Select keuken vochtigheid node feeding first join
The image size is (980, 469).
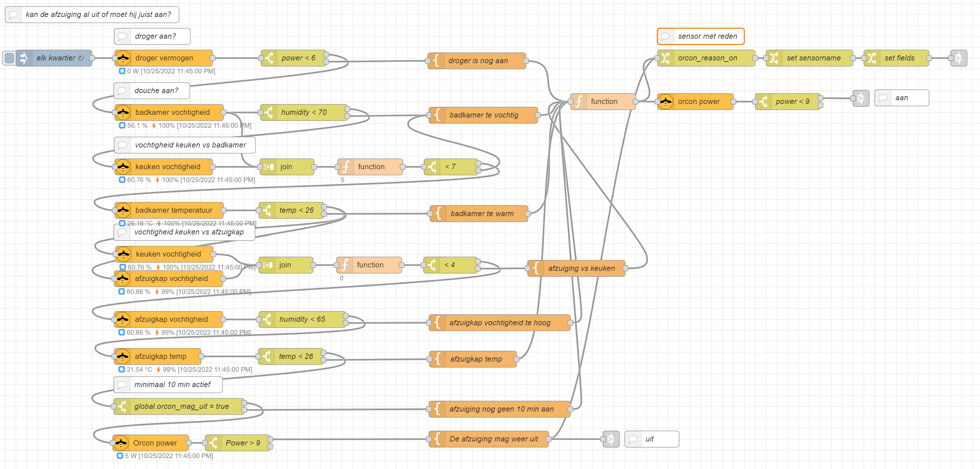(164, 167)
